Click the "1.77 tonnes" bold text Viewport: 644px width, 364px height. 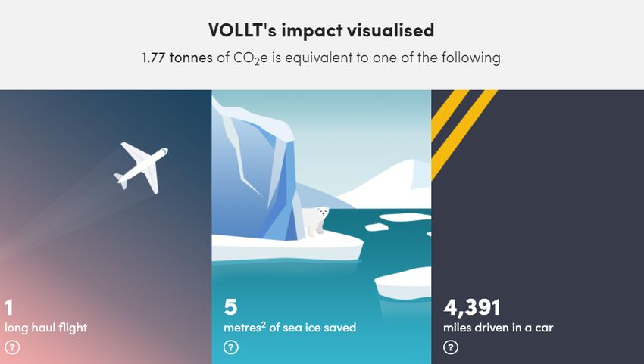(x=177, y=58)
